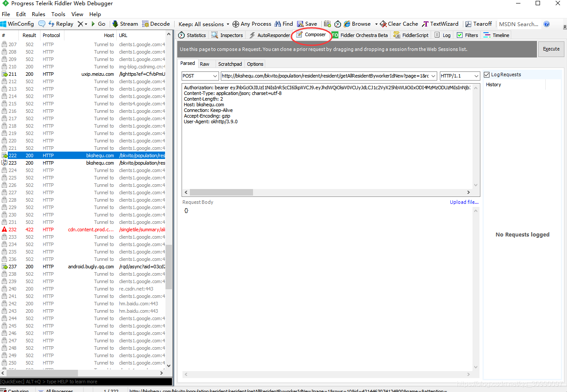The image size is (567, 392).
Task: Open the Tools menu
Action: click(x=58, y=14)
